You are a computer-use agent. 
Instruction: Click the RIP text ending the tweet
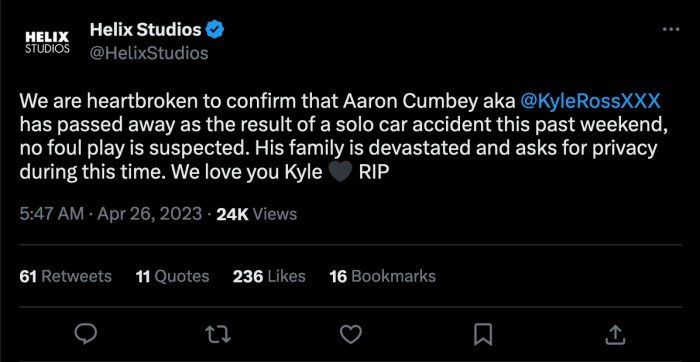point(371,172)
